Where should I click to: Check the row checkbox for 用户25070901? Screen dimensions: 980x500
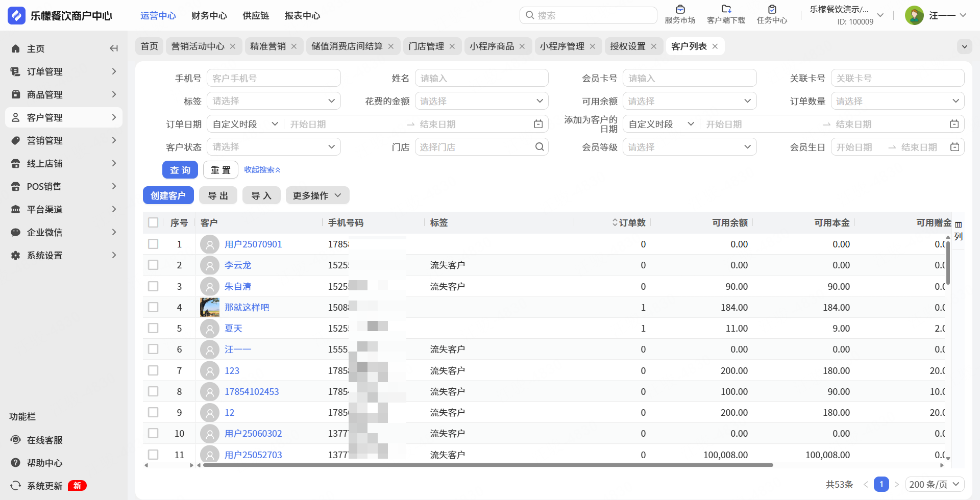pos(153,244)
